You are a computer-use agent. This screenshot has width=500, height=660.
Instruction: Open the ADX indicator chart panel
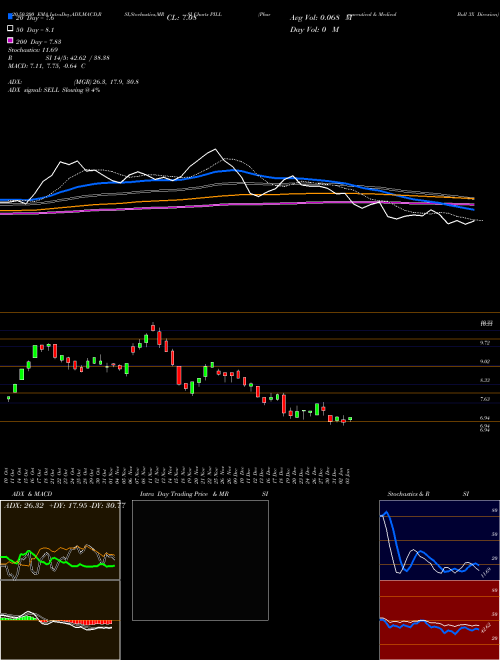60,540
